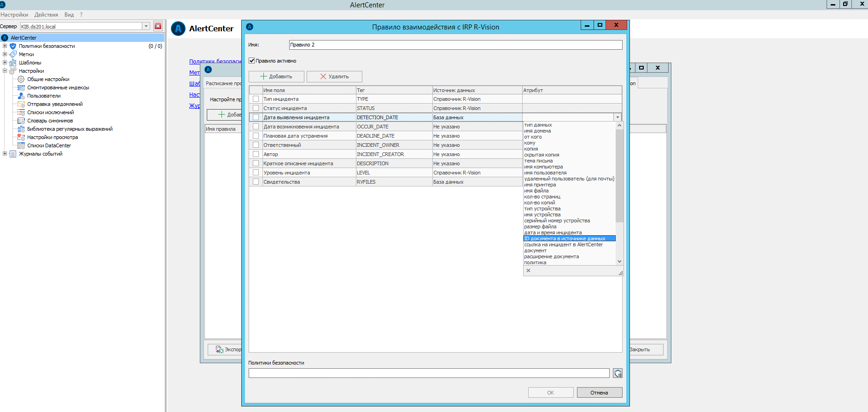Click the Журналы событий journal icon

13,154
